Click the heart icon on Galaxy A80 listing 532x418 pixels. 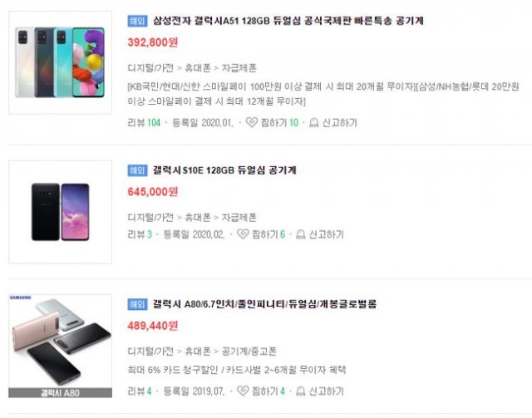(x=243, y=391)
